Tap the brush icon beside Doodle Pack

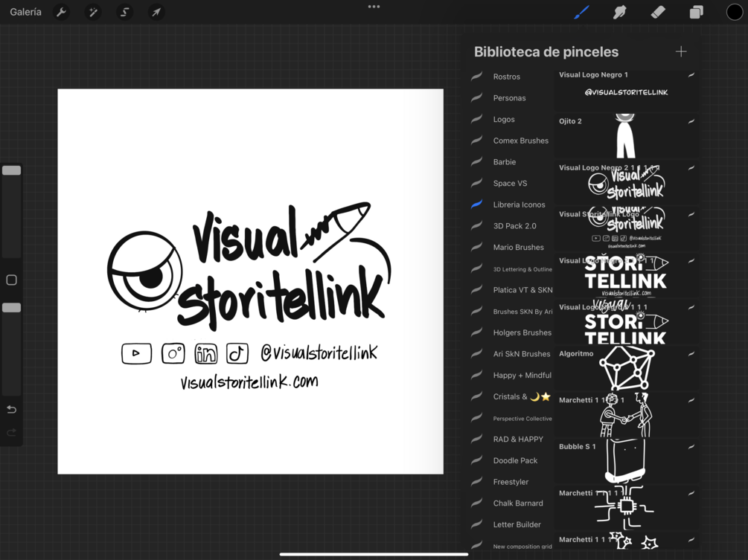click(476, 460)
